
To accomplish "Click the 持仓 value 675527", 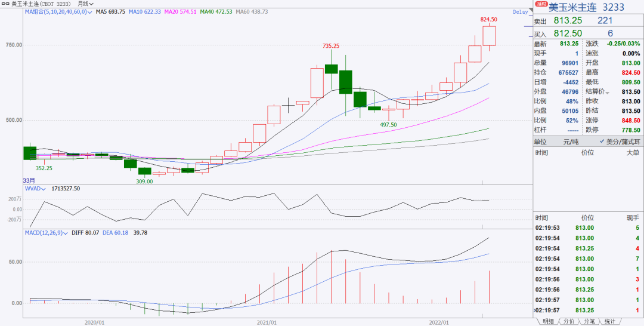I will [x=568, y=72].
